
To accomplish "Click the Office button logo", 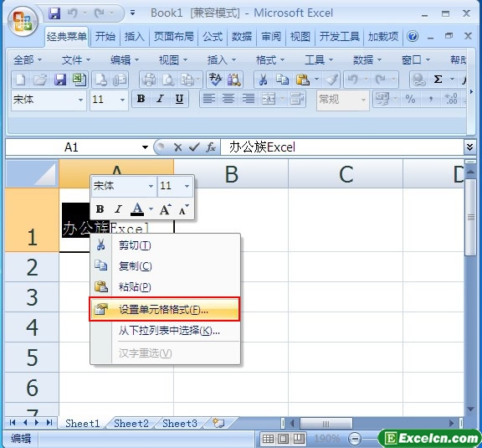I will pyautogui.click(x=23, y=22).
